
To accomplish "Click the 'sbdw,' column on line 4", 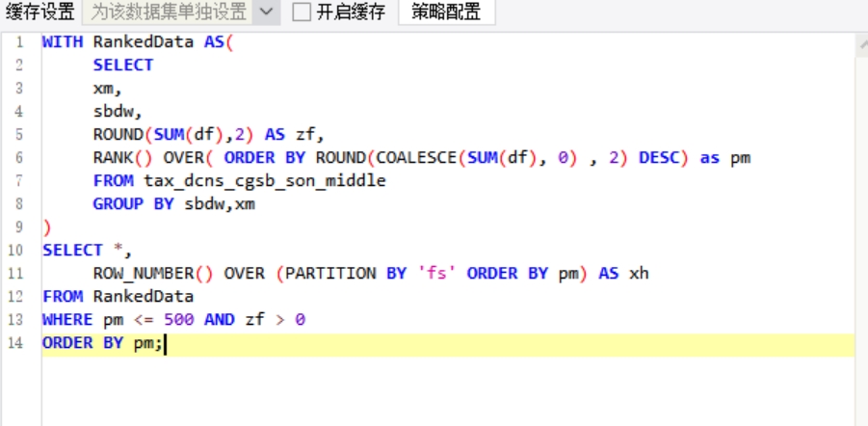I will click(118, 112).
